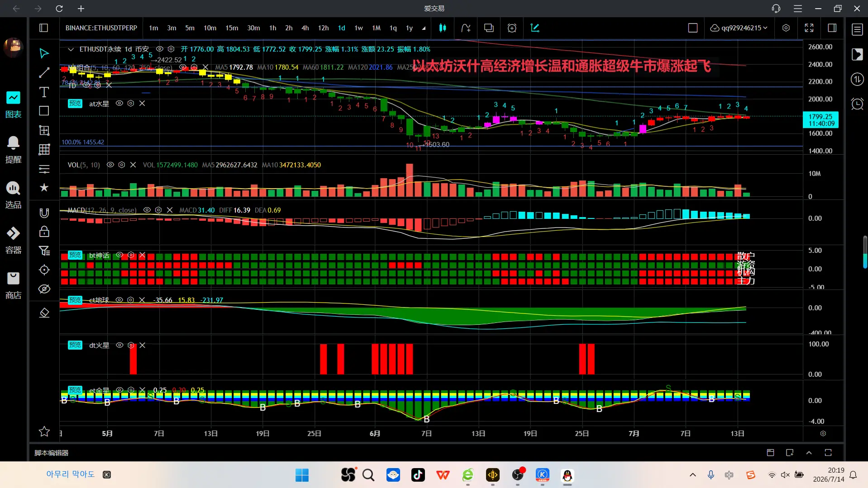868x488 pixels.
Task: Select the rectangle shape tool
Action: click(x=44, y=111)
